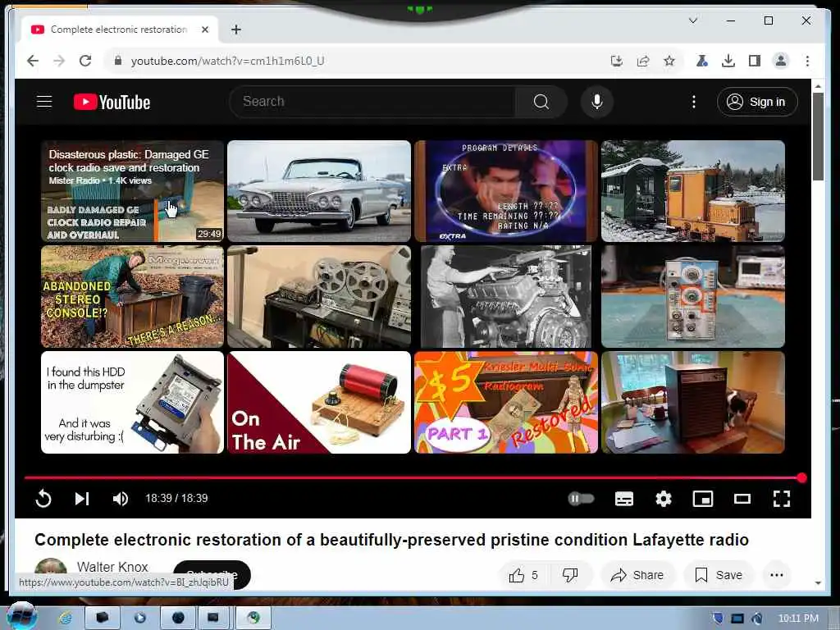The height and width of the screenshot is (630, 840).
Task: Open the tab search chevron
Action: tap(692, 21)
